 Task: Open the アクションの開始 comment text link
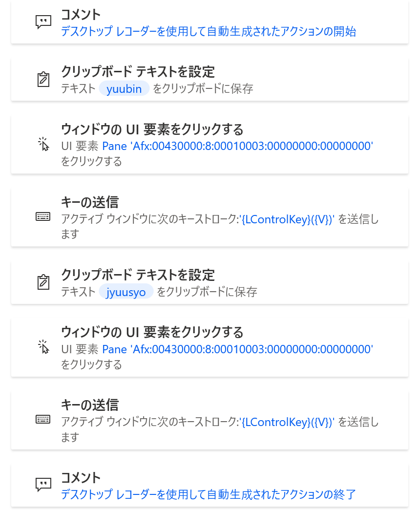click(x=209, y=31)
